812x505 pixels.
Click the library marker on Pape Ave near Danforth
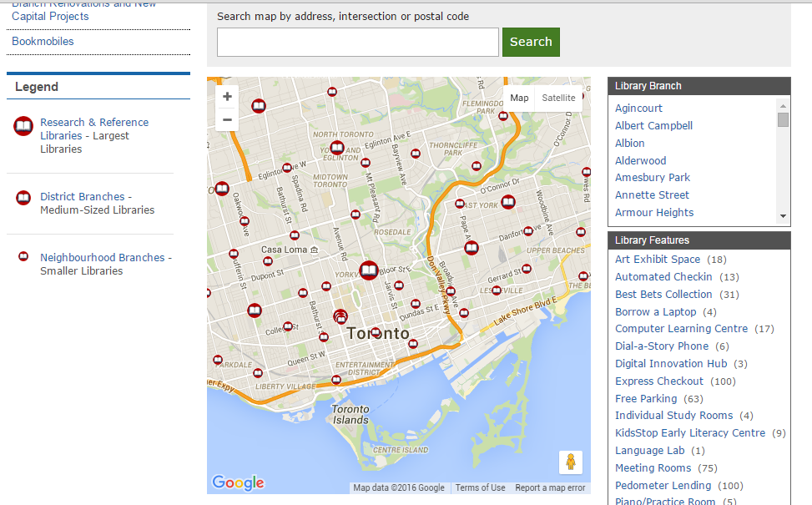click(x=472, y=248)
